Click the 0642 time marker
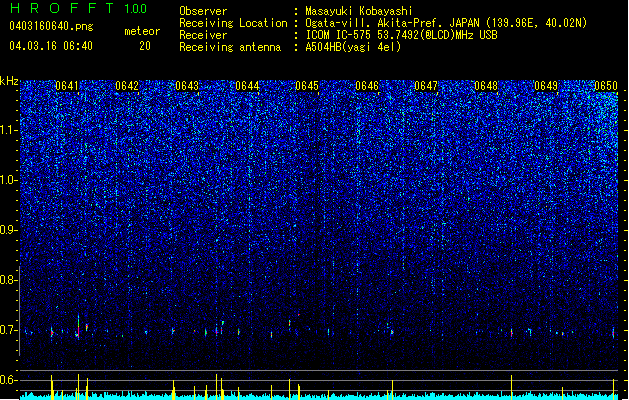The image size is (629, 400). click(127, 86)
